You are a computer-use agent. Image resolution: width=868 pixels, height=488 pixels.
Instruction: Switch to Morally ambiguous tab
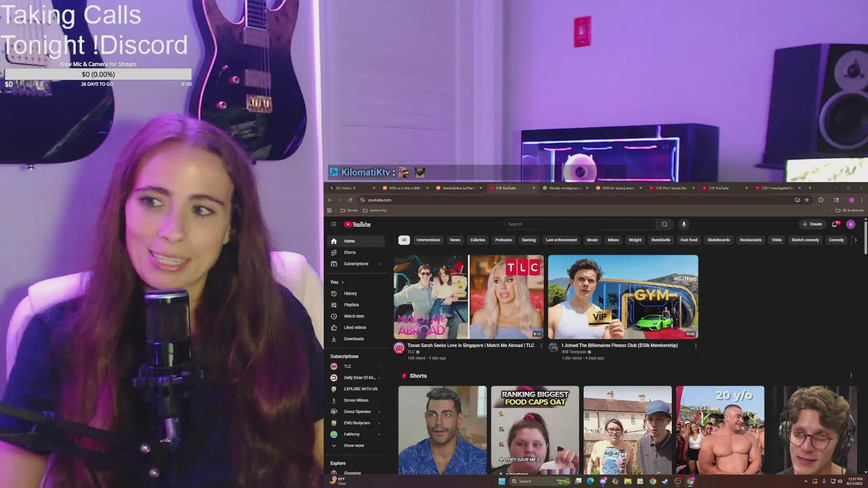(564, 188)
